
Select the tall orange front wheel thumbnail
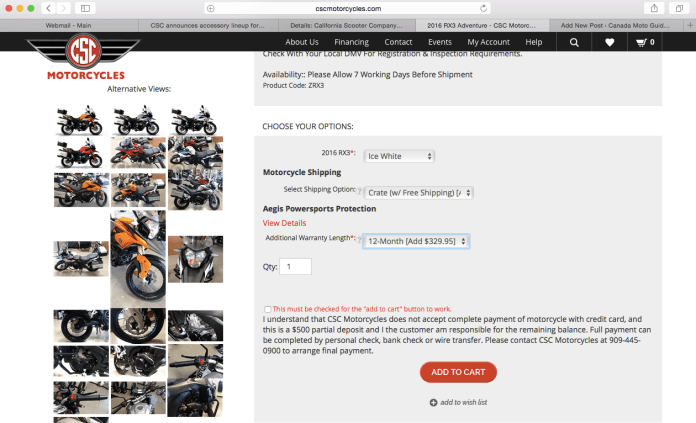click(x=138, y=259)
